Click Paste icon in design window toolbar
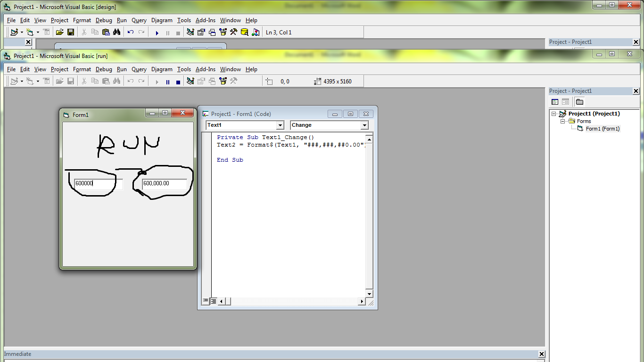644x362 pixels. click(106, 32)
